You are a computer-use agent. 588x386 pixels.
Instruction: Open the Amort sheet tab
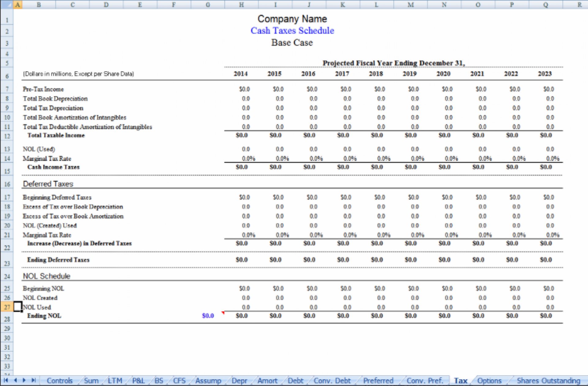point(267,380)
